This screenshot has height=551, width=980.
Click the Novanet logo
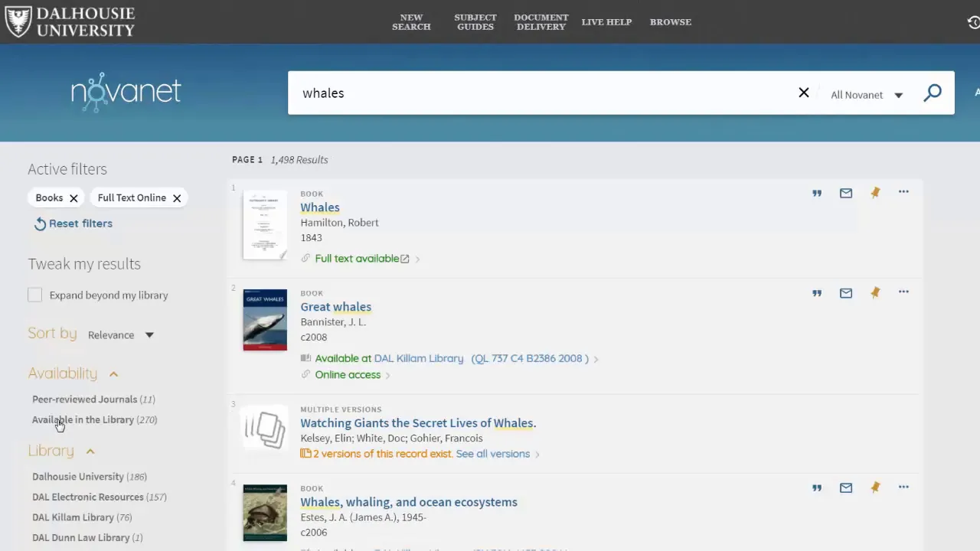[x=126, y=92]
